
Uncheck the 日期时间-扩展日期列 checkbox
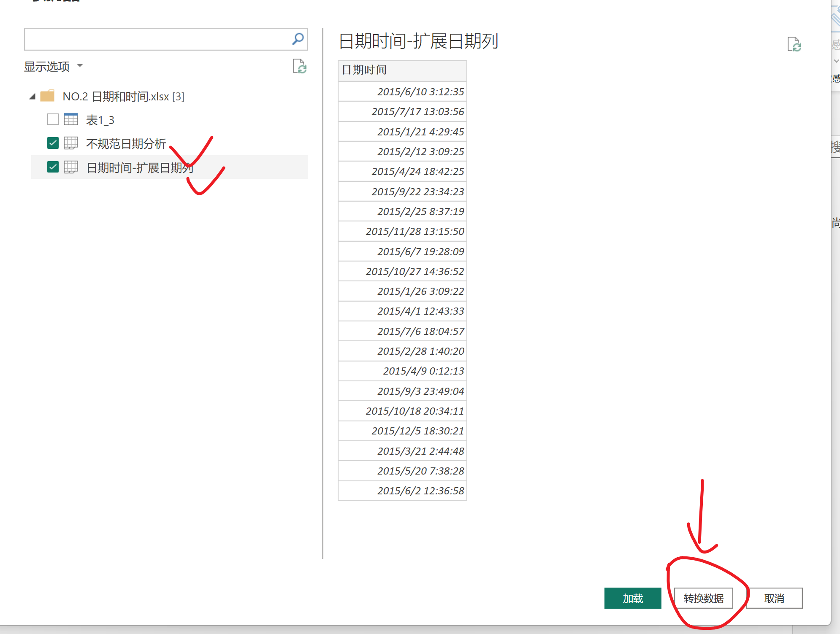[53, 167]
